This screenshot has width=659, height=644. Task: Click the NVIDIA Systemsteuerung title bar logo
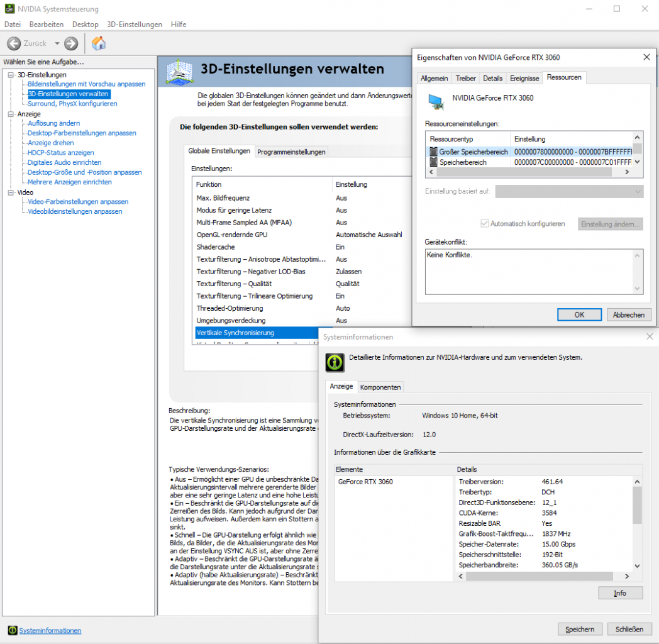[9, 9]
